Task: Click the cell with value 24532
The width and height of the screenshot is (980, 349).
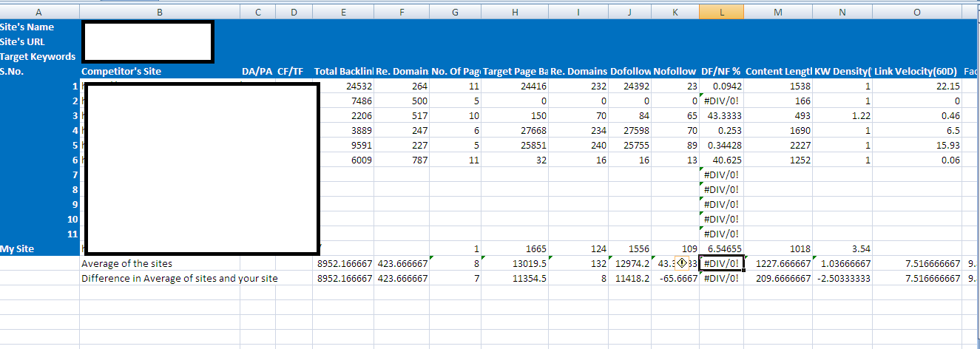Action: 343,87
